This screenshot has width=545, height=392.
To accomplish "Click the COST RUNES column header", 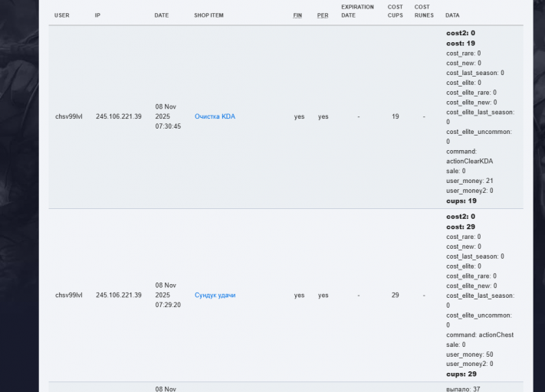I will pos(424,11).
